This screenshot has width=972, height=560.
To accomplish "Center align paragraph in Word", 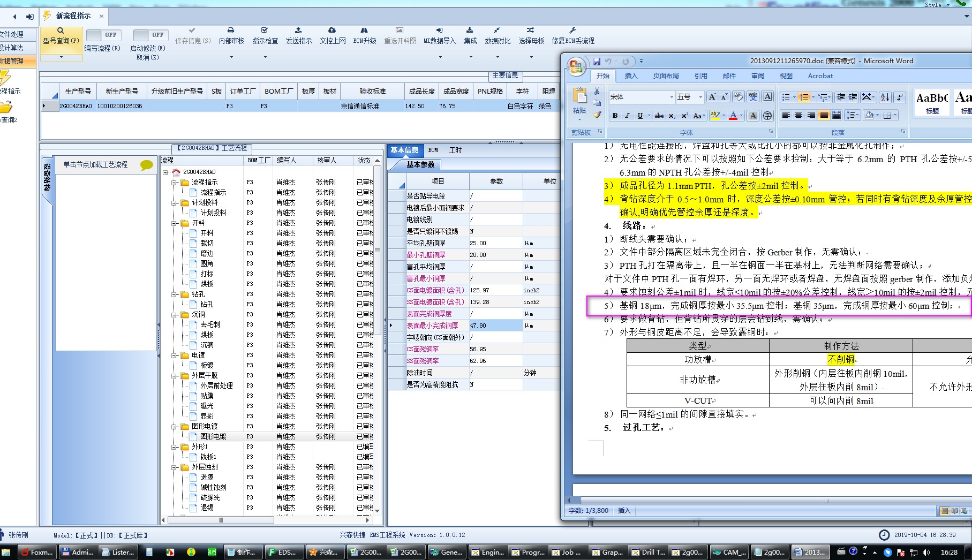I will coord(798,115).
